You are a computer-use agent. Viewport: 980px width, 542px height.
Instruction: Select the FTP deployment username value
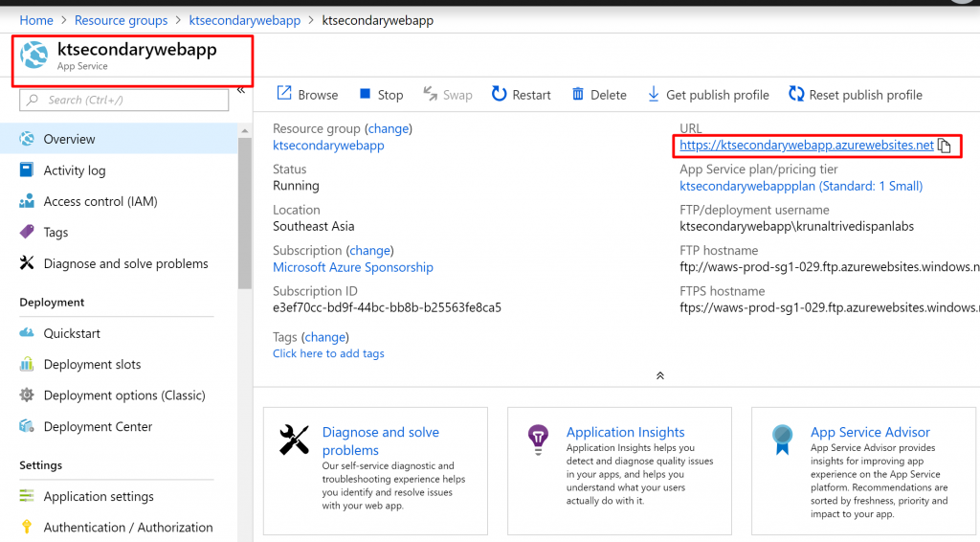pyautogui.click(x=797, y=226)
